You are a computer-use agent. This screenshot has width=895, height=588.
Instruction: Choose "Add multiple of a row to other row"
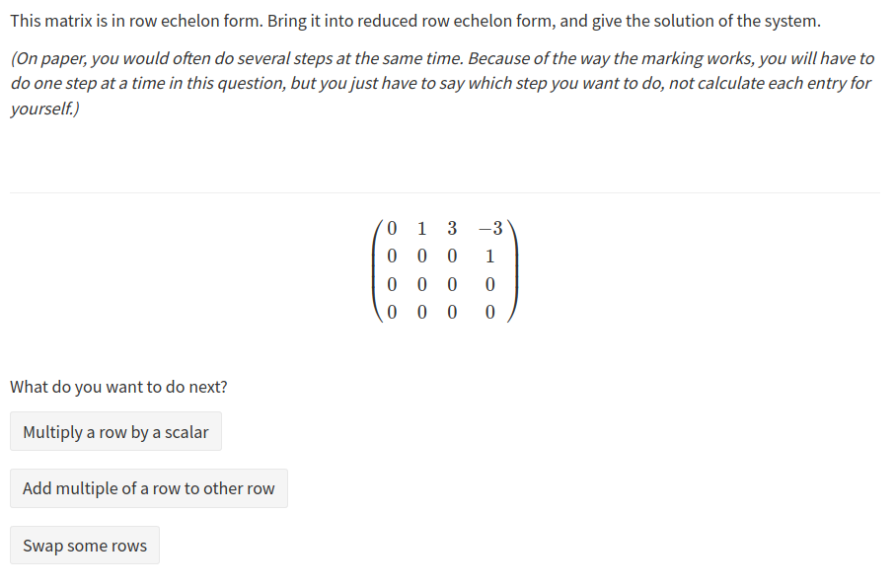pyautogui.click(x=149, y=489)
